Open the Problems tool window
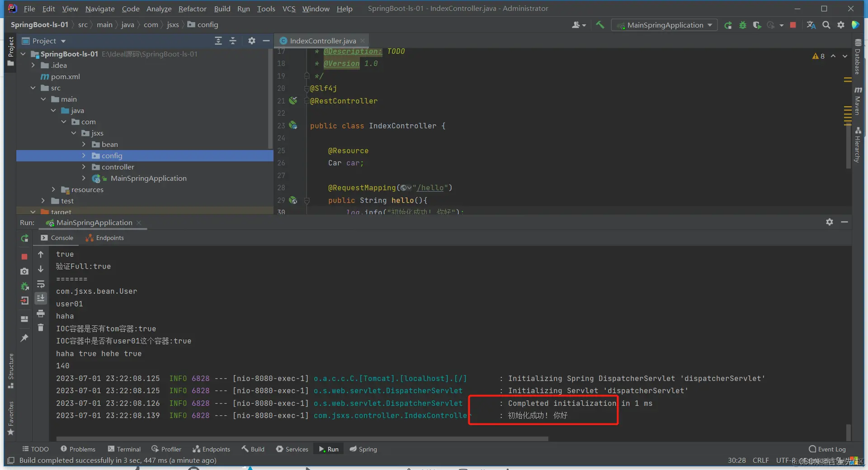 pyautogui.click(x=78, y=449)
